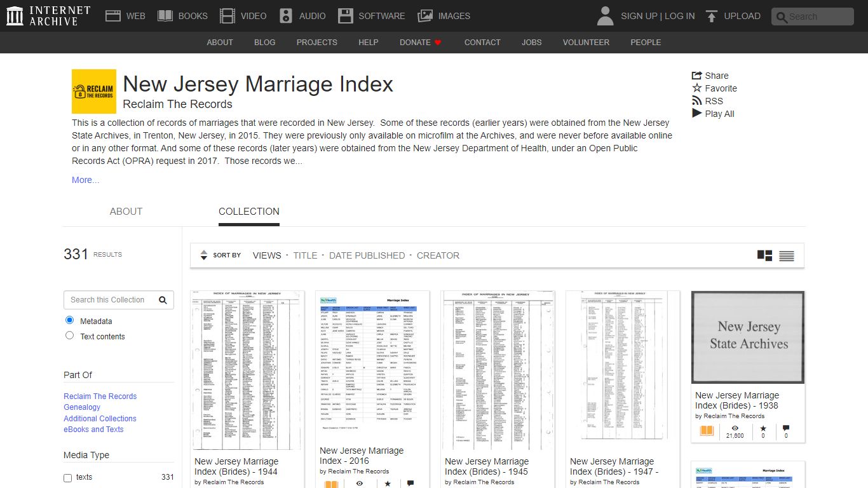Open the Internet Archive home logo

48,16
